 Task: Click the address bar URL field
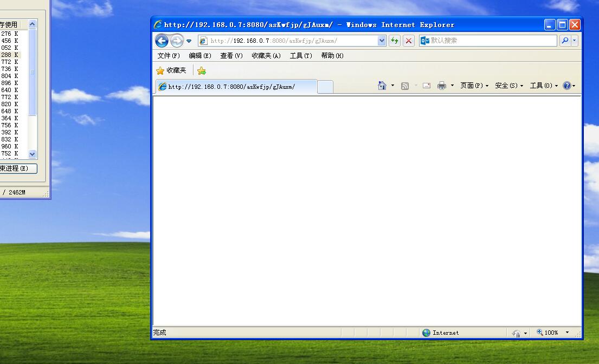pyautogui.click(x=293, y=41)
